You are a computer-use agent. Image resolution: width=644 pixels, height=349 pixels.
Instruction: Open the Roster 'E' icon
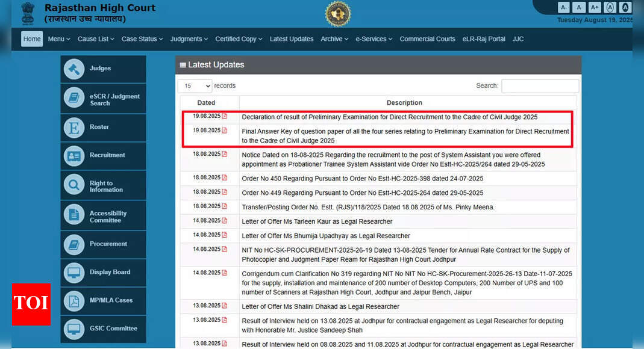click(74, 128)
